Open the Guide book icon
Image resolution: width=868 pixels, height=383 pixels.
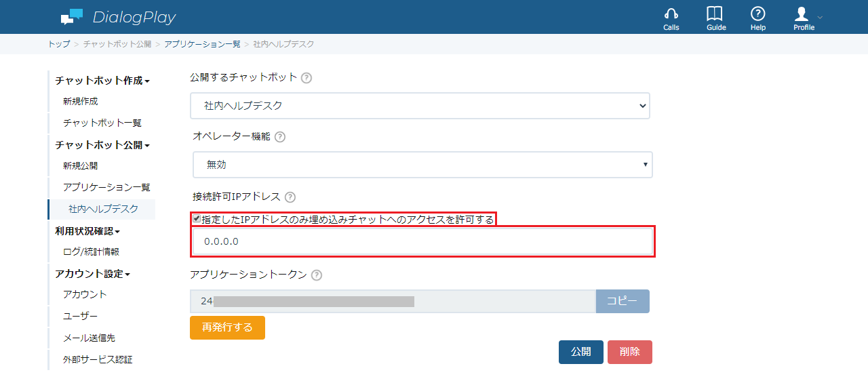click(x=715, y=14)
